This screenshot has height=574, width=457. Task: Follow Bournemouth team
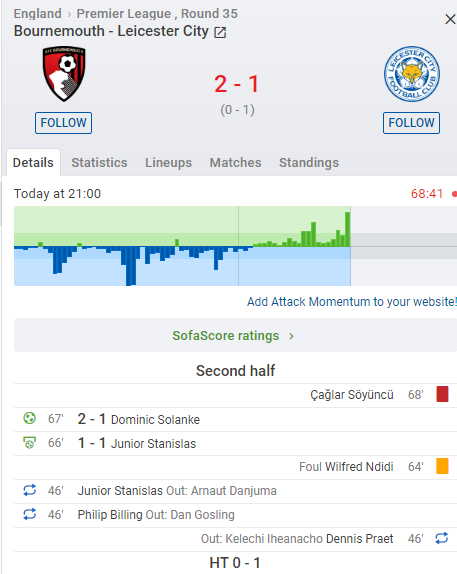[x=63, y=123]
